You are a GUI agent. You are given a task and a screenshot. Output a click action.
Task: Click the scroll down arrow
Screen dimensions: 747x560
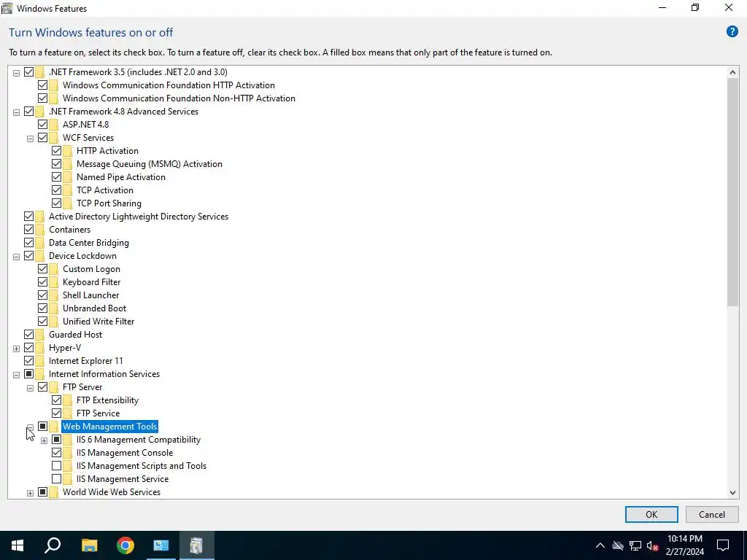click(732, 493)
